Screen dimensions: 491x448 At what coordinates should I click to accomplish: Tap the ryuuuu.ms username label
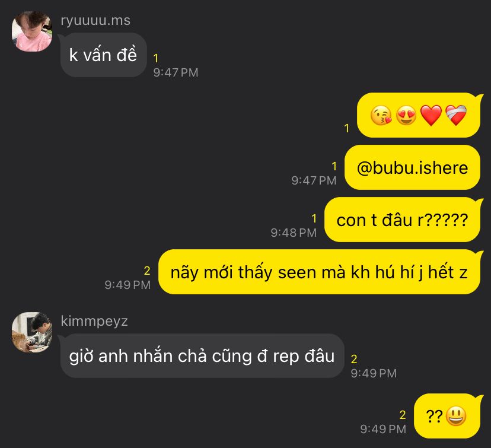(95, 21)
